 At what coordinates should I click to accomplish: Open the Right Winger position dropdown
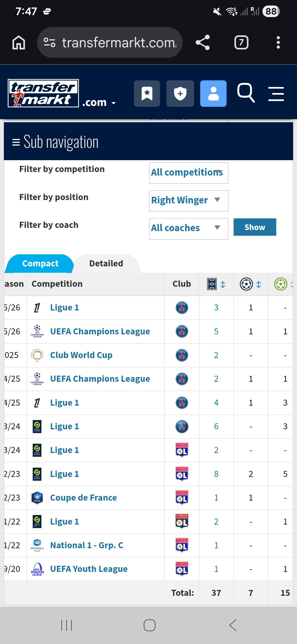189,201
